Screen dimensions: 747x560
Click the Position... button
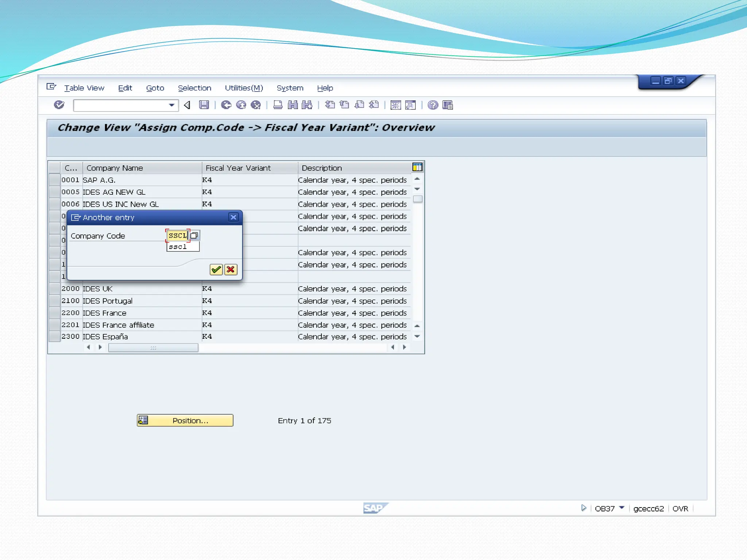185,420
